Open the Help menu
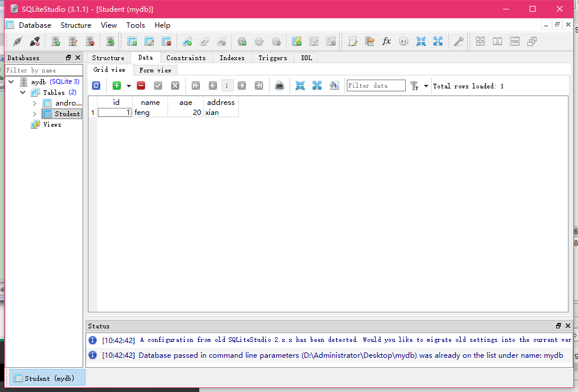The width and height of the screenshot is (578, 392). click(162, 25)
